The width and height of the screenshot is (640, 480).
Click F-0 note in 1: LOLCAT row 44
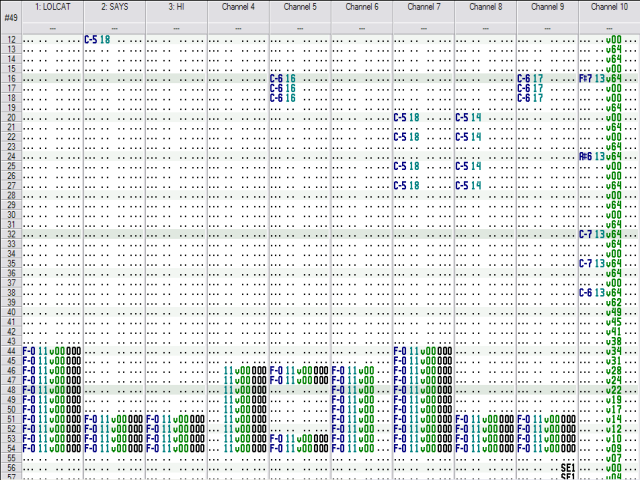29,351
